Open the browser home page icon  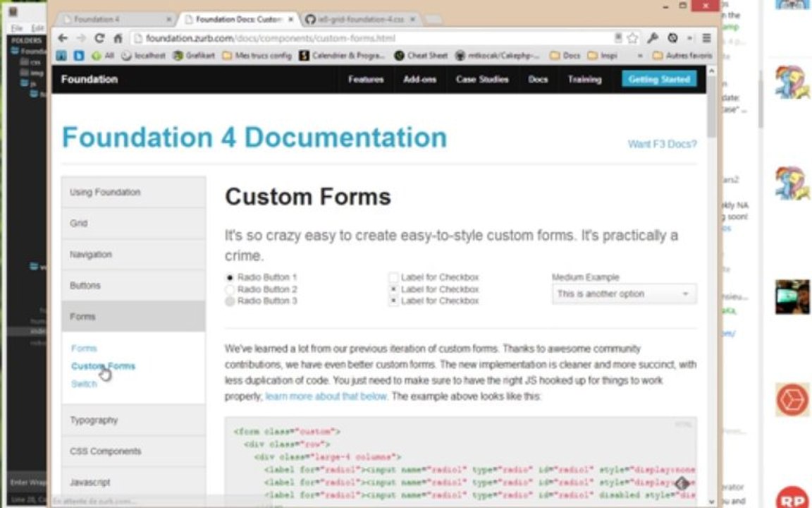click(118, 38)
